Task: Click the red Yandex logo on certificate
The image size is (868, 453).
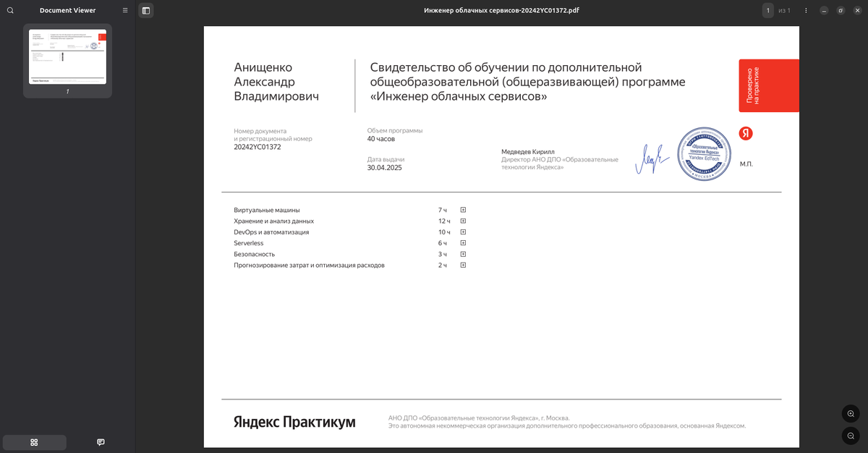Action: 746,133
